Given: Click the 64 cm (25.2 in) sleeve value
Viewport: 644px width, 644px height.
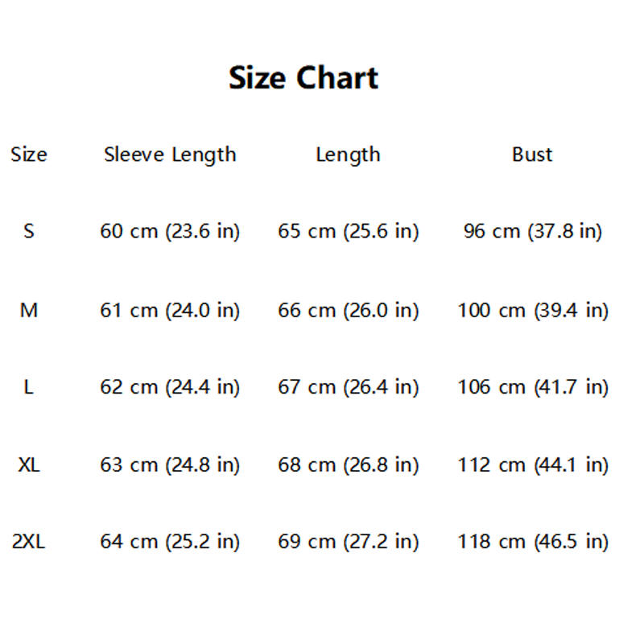Looking at the screenshot, I should pos(170,542).
